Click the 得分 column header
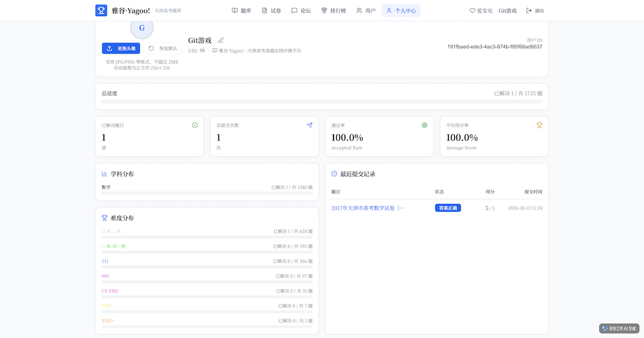Screen dimensions: 644x338 490,192
